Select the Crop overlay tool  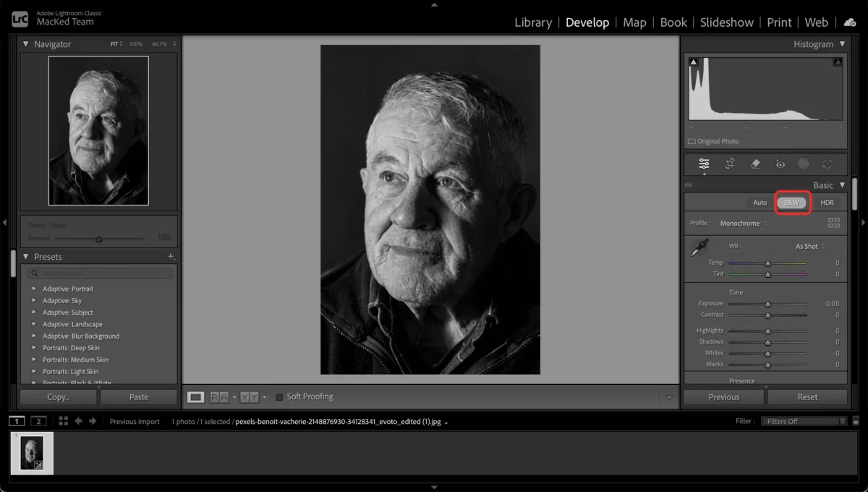pyautogui.click(x=730, y=164)
